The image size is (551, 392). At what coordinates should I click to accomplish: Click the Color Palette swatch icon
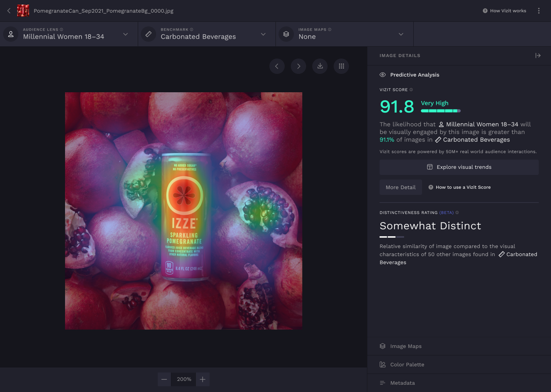(x=383, y=364)
